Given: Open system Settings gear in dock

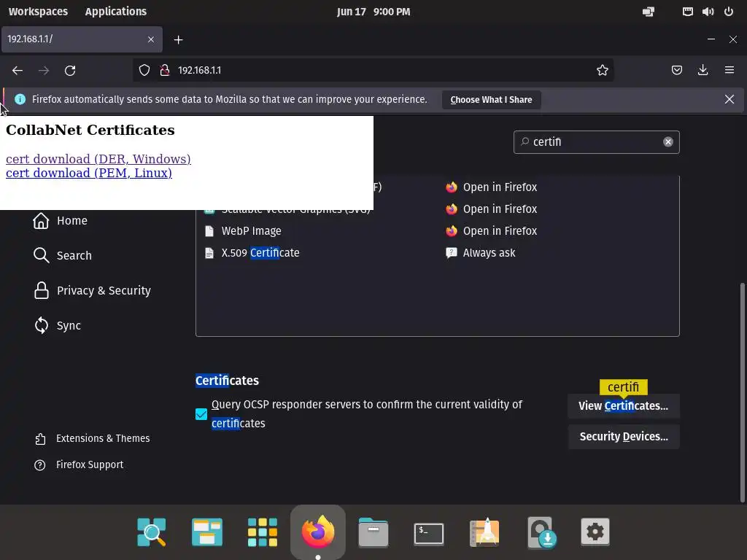Looking at the screenshot, I should (595, 532).
